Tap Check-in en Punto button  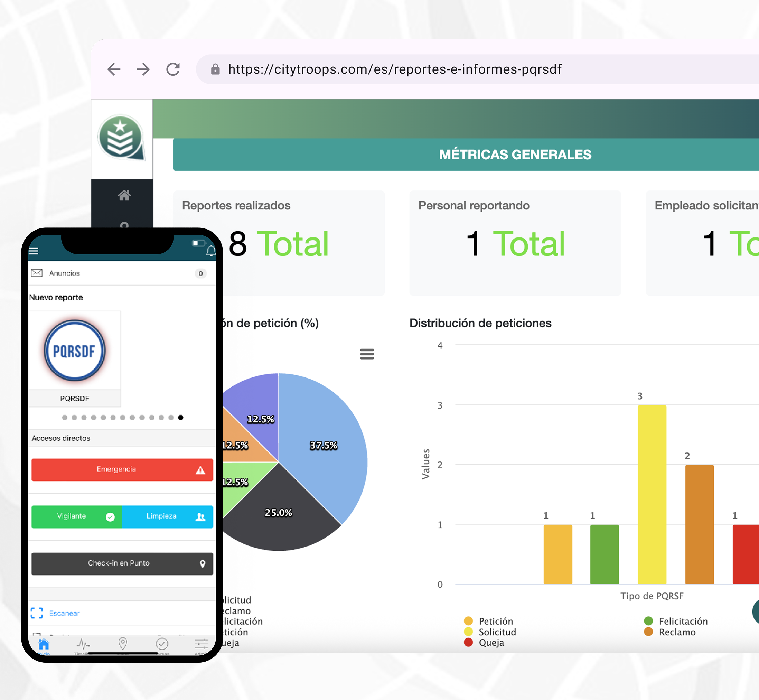pos(122,564)
